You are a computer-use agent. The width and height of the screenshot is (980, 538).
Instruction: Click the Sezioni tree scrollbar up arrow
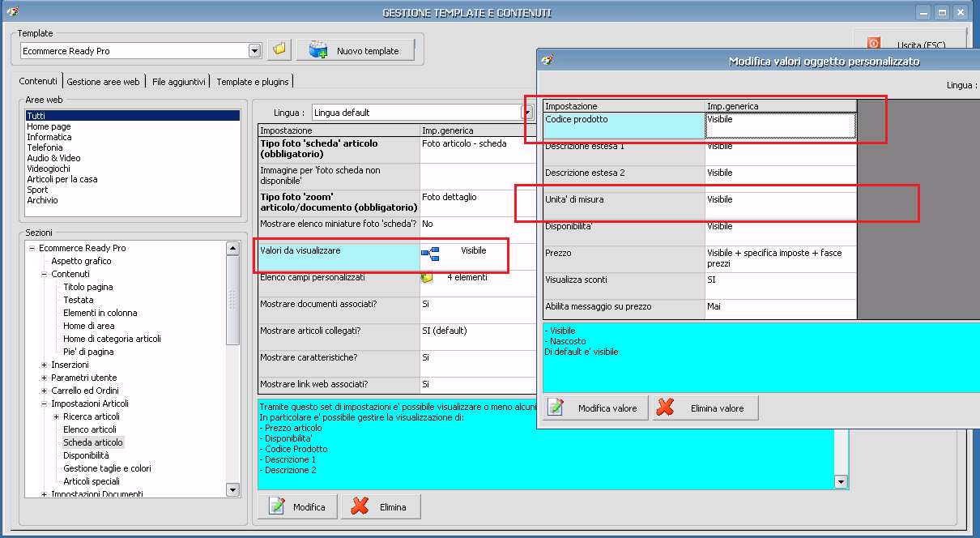coord(233,249)
